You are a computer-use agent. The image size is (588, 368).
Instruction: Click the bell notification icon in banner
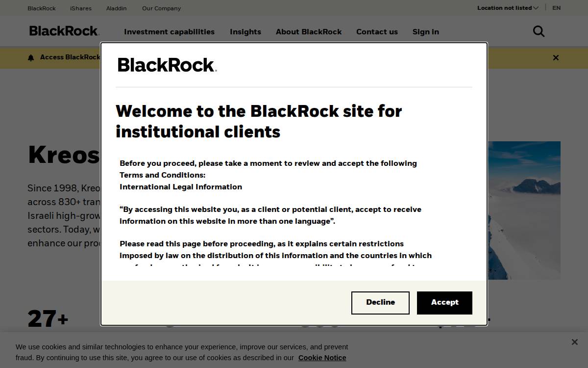(x=31, y=58)
